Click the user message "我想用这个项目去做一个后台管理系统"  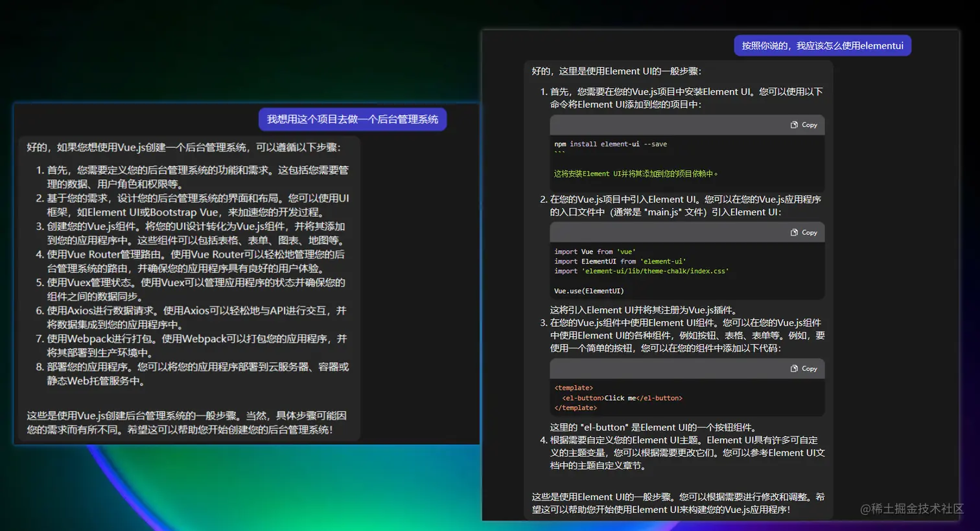click(353, 119)
